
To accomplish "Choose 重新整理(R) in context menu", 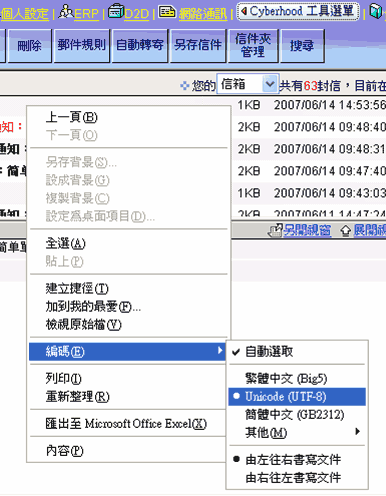I will (x=127, y=397).
